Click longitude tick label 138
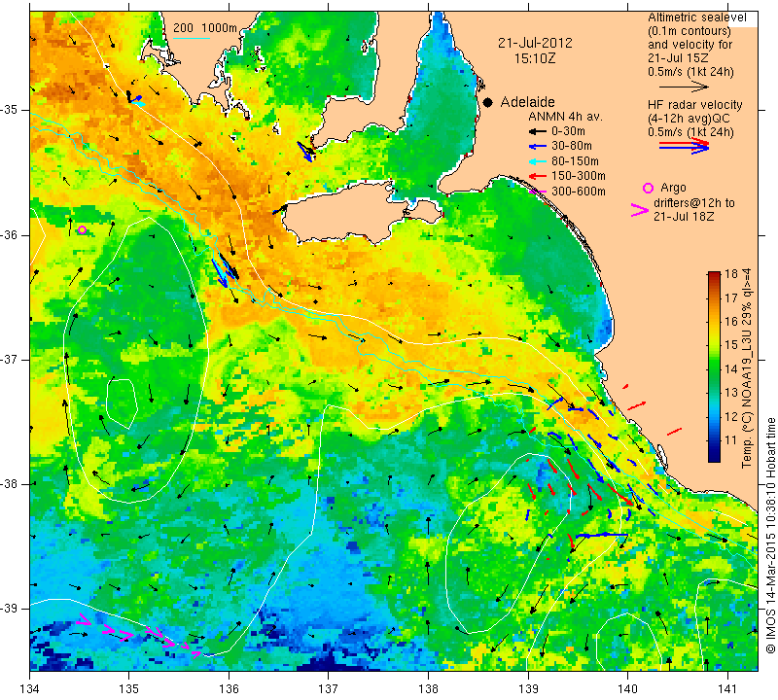Image resolution: width=778 pixels, height=700 pixels. coord(428,689)
